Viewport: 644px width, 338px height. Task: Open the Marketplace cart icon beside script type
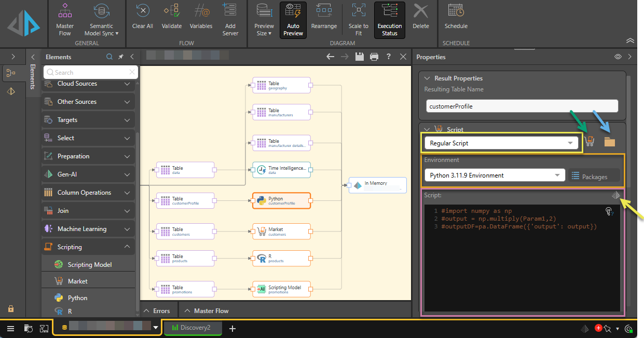[x=589, y=141]
